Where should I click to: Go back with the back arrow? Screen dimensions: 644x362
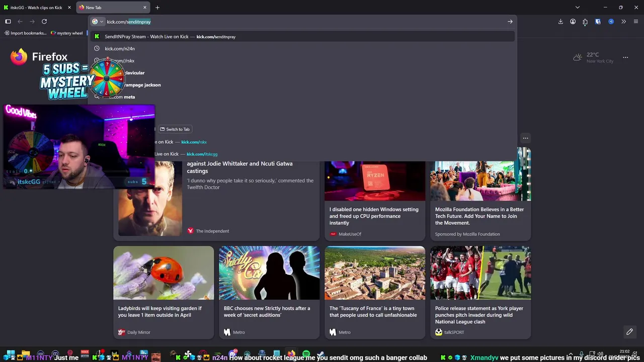point(20,22)
